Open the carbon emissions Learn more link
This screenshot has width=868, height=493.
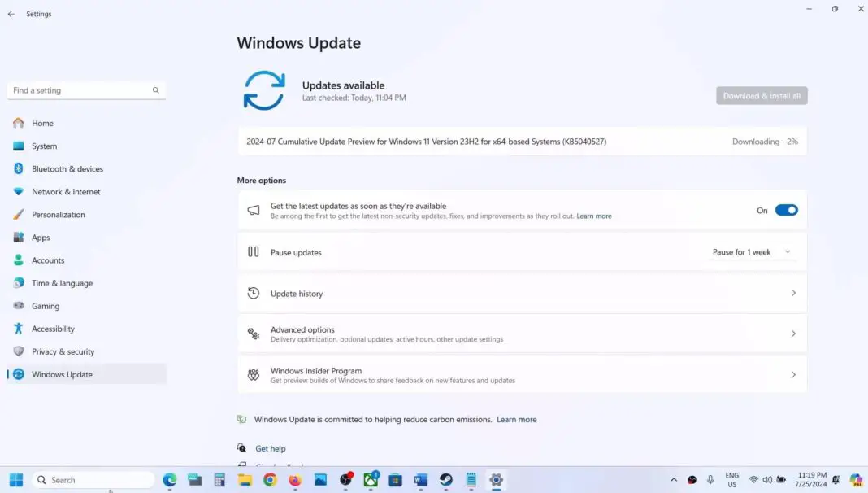517,419
